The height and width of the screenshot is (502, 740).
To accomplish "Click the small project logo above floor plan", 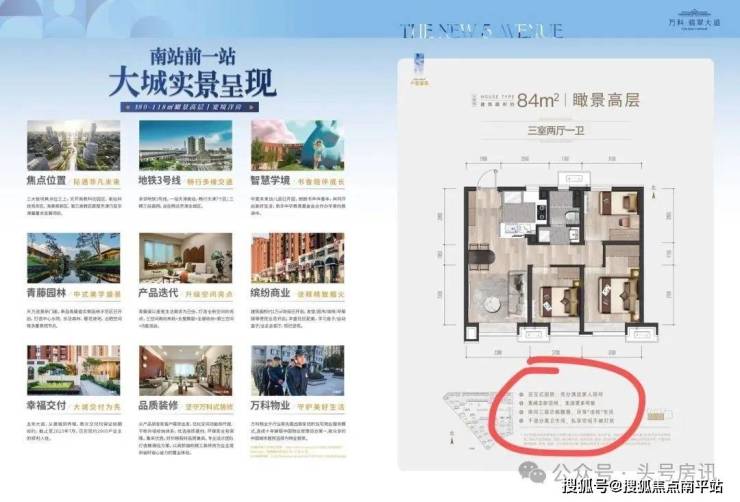I will click(420, 68).
